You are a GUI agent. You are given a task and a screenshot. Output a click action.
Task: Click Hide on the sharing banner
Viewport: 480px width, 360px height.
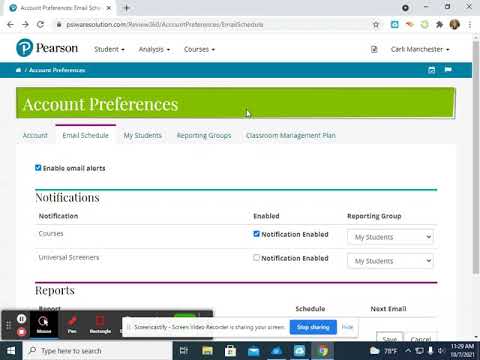coord(347,327)
